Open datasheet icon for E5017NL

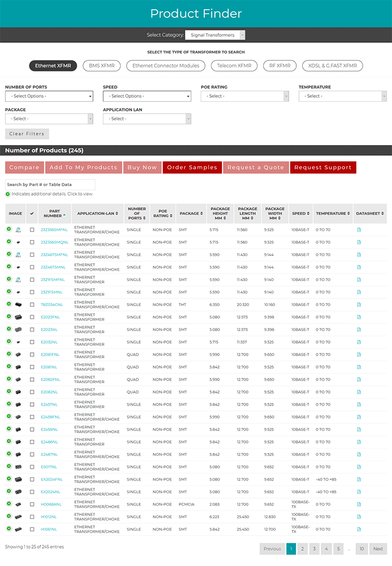click(359, 467)
